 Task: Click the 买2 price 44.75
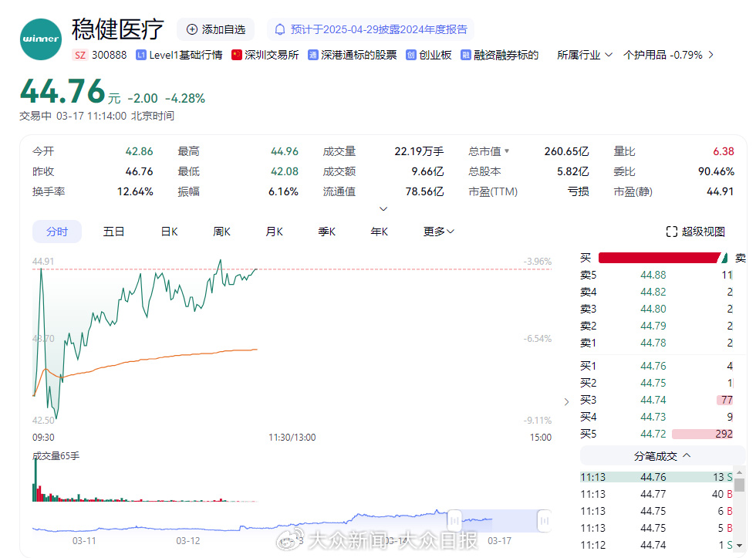click(653, 383)
